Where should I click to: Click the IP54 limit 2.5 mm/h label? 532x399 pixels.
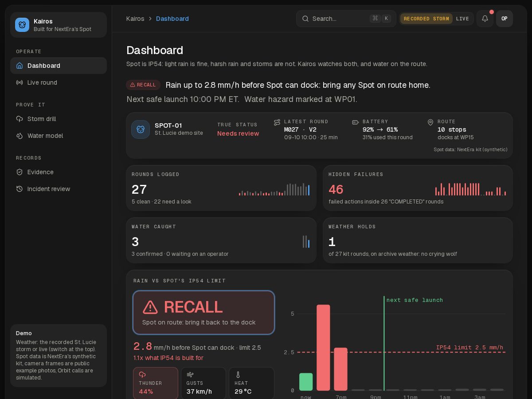pyautogui.click(x=469, y=348)
